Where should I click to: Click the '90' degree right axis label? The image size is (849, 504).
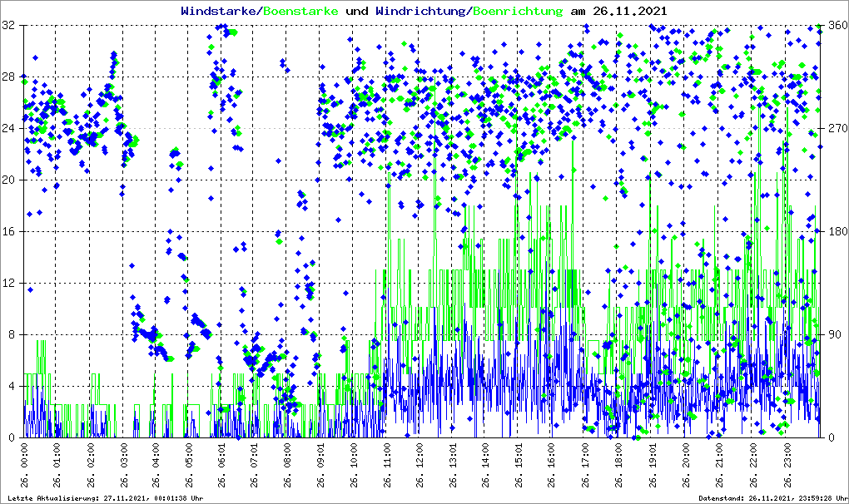click(833, 335)
